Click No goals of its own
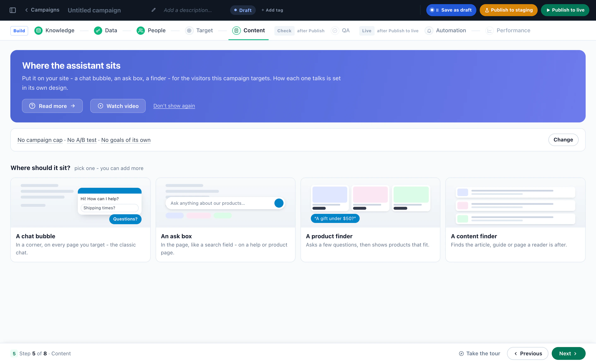Viewport: 596px width, 364px height. pyautogui.click(x=126, y=140)
